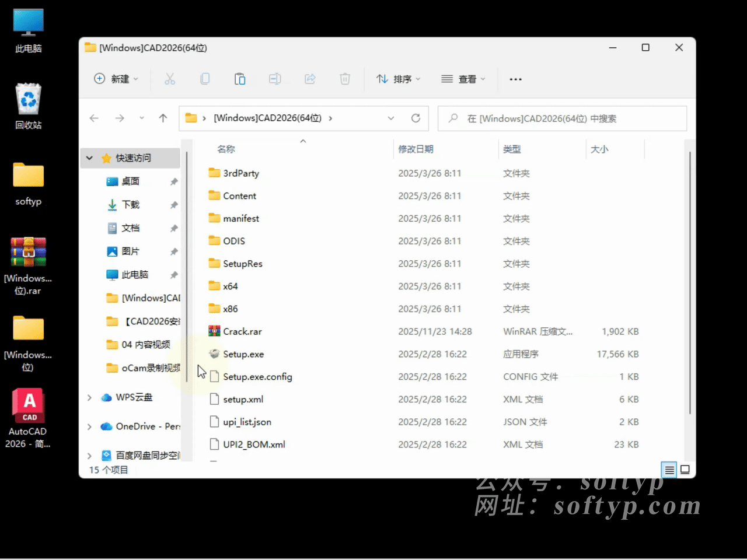Image resolution: width=747 pixels, height=560 pixels.
Task: Collapse the 快速访问 section
Action: [89, 158]
